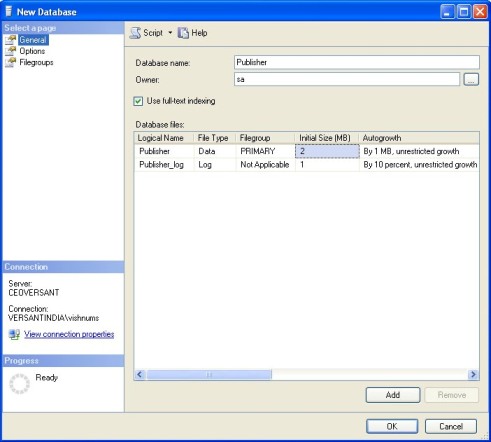Click the Options page icon
Viewport: 491px width, 442px height.
[x=10, y=51]
